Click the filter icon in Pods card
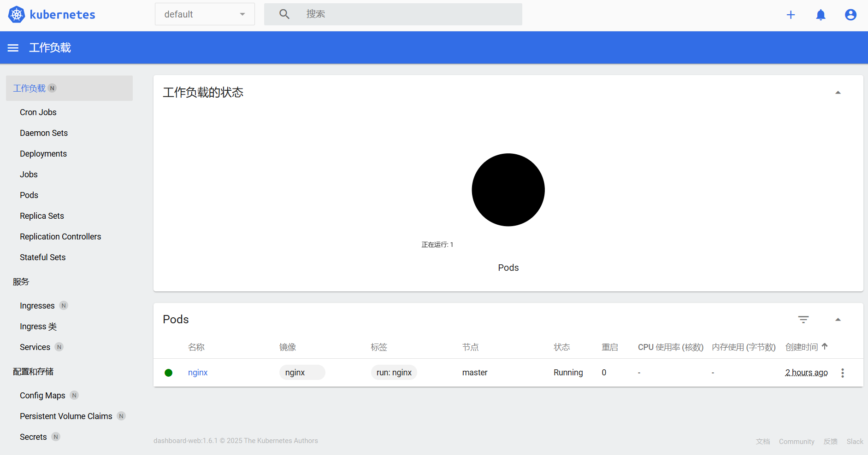The image size is (868, 455). pyautogui.click(x=803, y=320)
